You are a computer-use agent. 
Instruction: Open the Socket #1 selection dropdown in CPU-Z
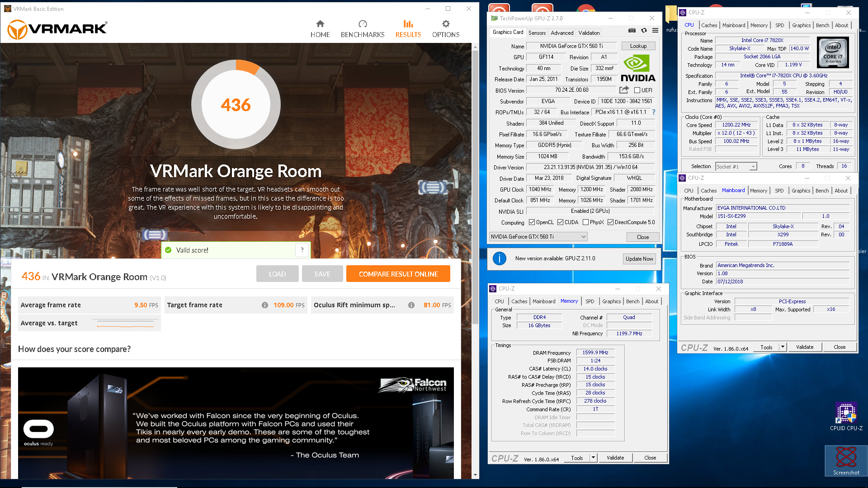tap(736, 167)
